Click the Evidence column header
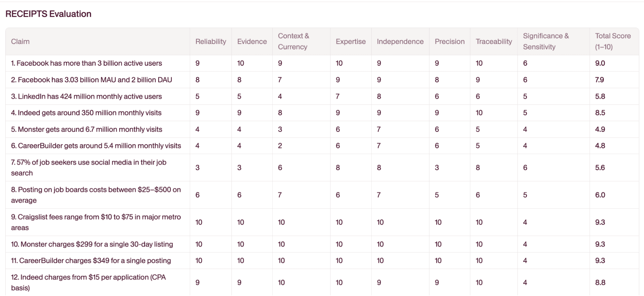 (252, 42)
